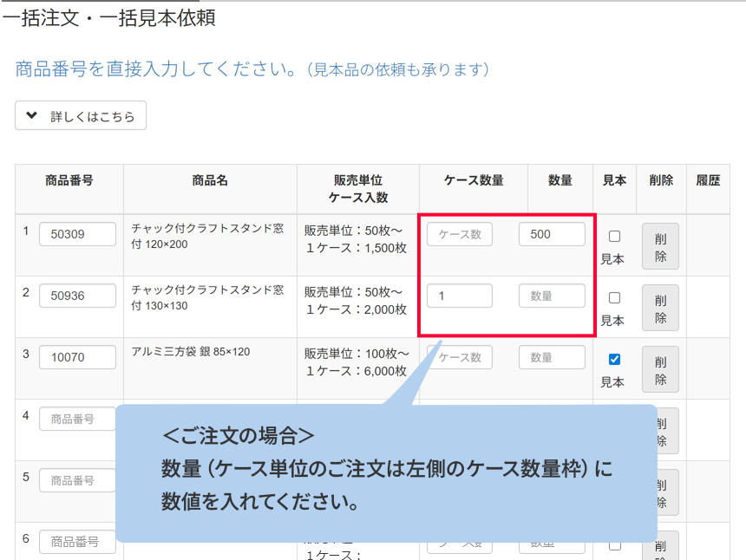Expand the 詳しくはこちら details section
The image size is (746, 560).
tap(81, 116)
